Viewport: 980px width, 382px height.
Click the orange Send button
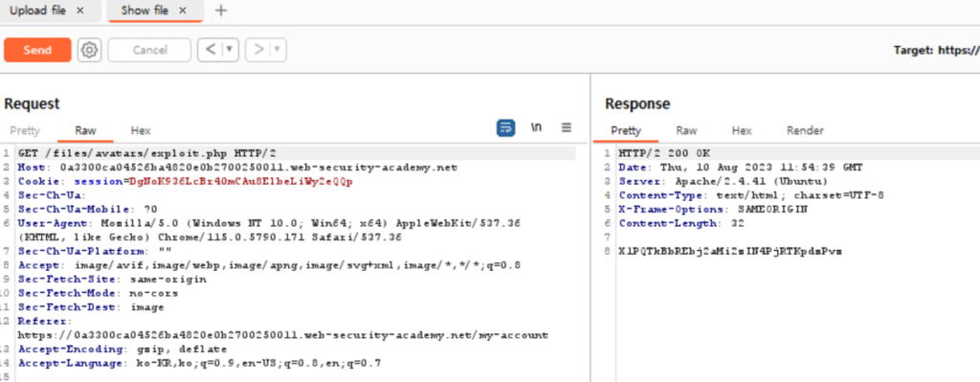pos(37,50)
